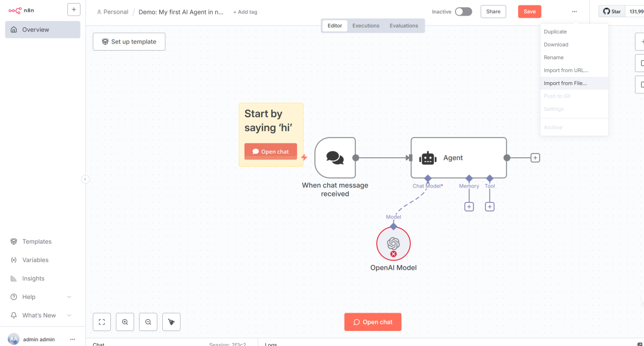
Task: Click the Chat Model connector diamond
Action: click(x=428, y=178)
